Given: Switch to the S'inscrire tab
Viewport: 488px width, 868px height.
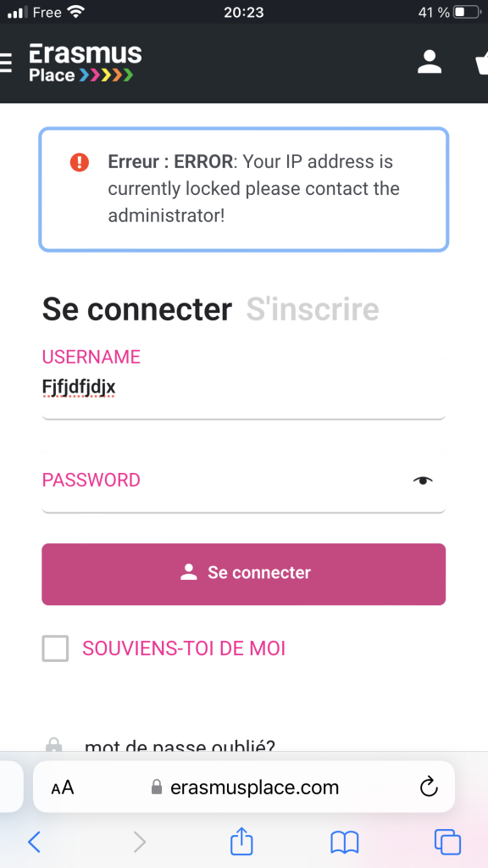Looking at the screenshot, I should [x=313, y=309].
